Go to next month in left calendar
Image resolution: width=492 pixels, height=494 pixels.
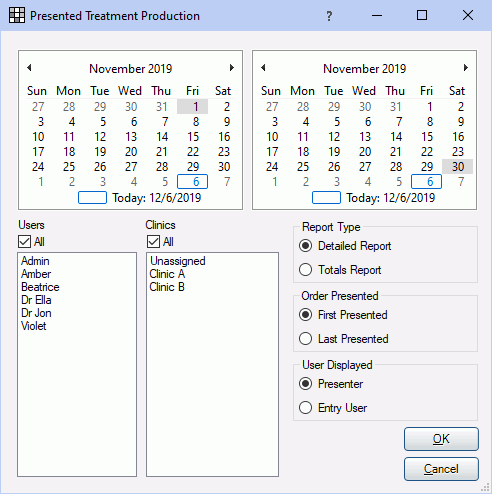232,68
